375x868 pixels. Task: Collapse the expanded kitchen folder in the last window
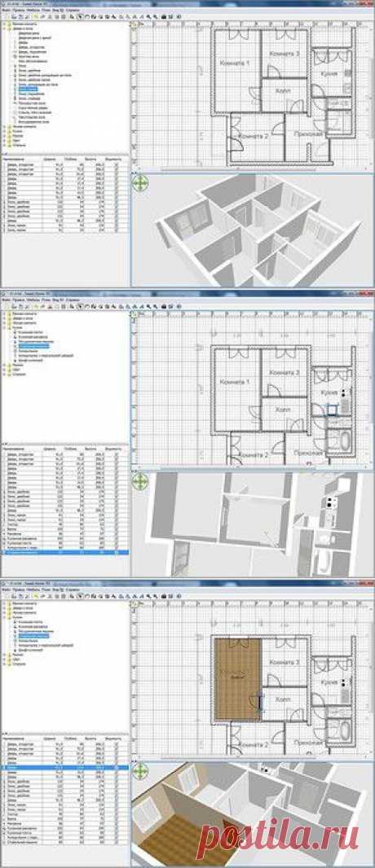coord(4,615)
